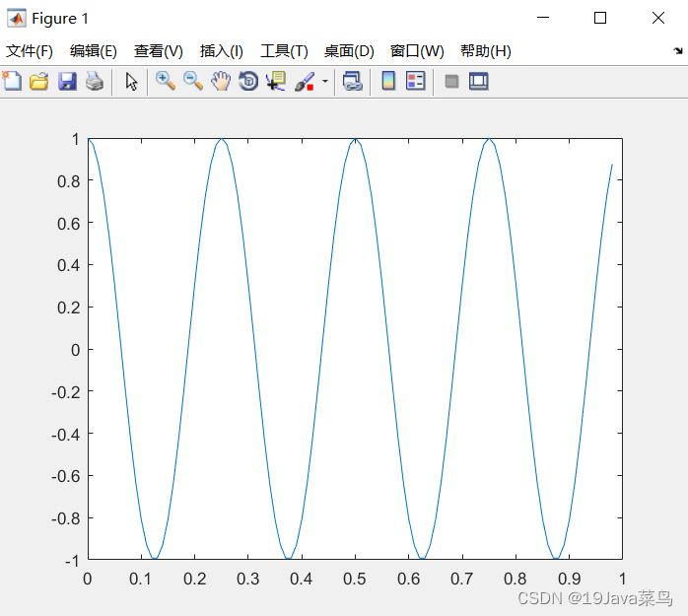Open the 工具(T) menu
688x616 pixels.
click(x=284, y=51)
